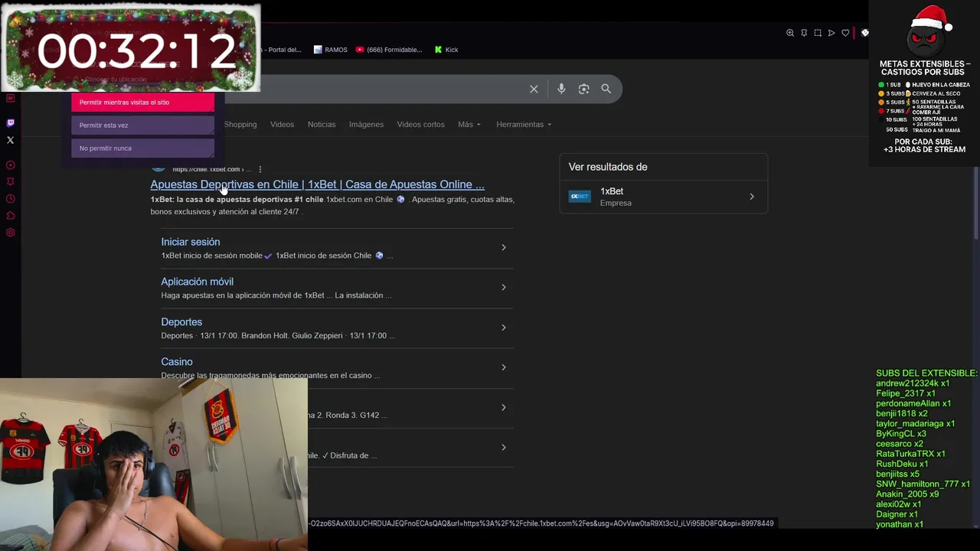
Task: Select Permitir mientras visitas el sitio
Action: coord(142,102)
